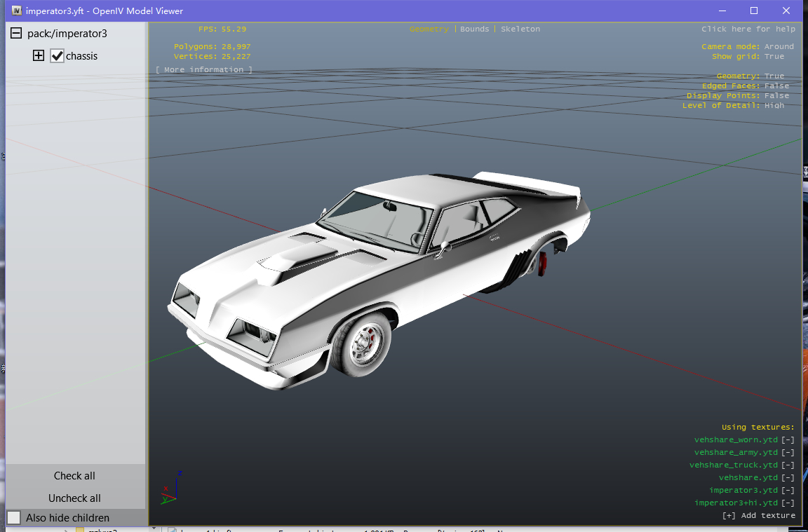This screenshot has width=808, height=532.
Task: Click the FPS: 55.29 readout
Action: (x=222, y=29)
